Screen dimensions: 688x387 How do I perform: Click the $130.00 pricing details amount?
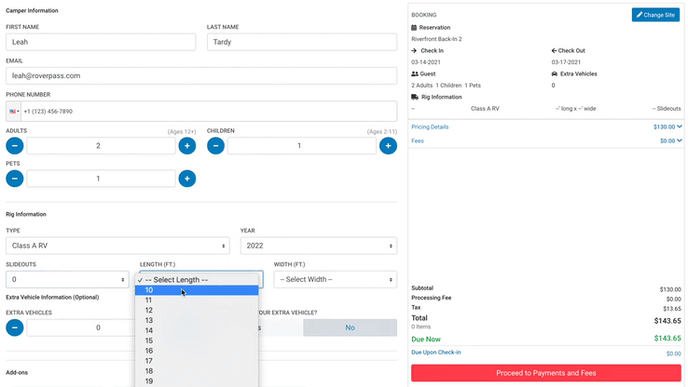664,127
